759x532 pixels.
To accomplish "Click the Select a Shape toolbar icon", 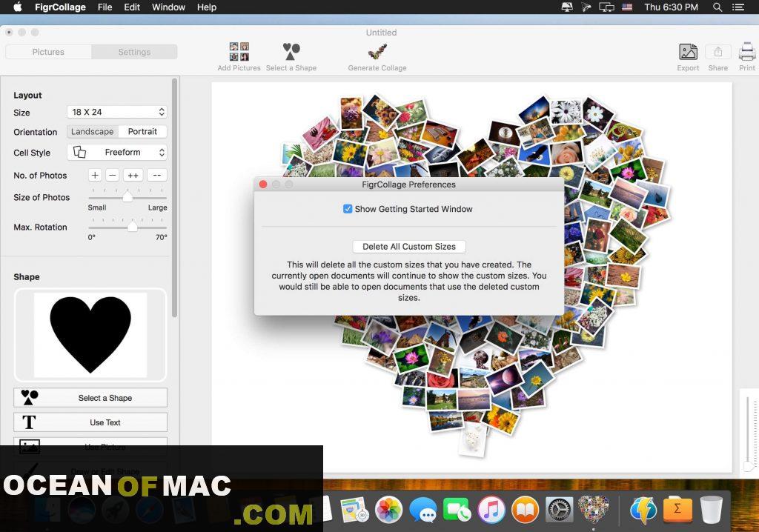I will coord(291,51).
